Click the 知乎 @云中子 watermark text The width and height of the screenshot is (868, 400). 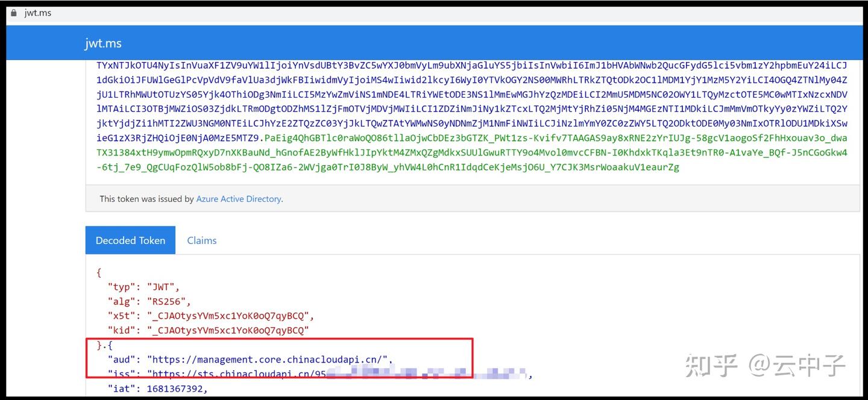point(766,364)
